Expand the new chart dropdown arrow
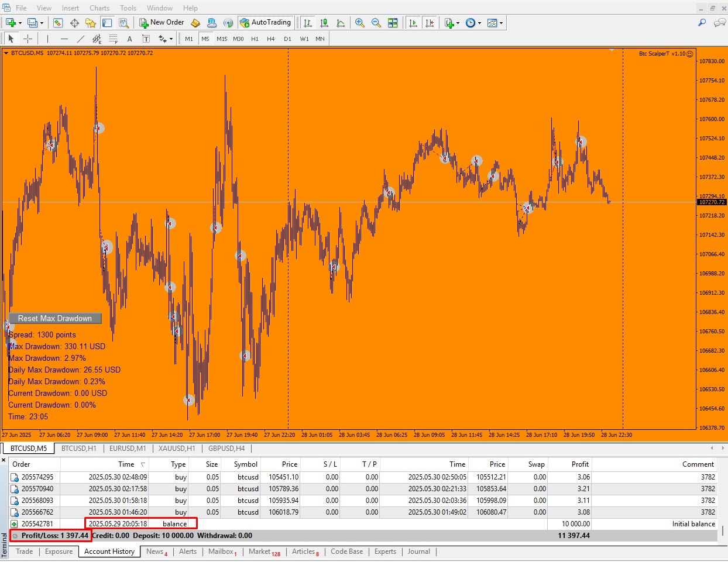The width and height of the screenshot is (728, 562). pyautogui.click(x=20, y=23)
